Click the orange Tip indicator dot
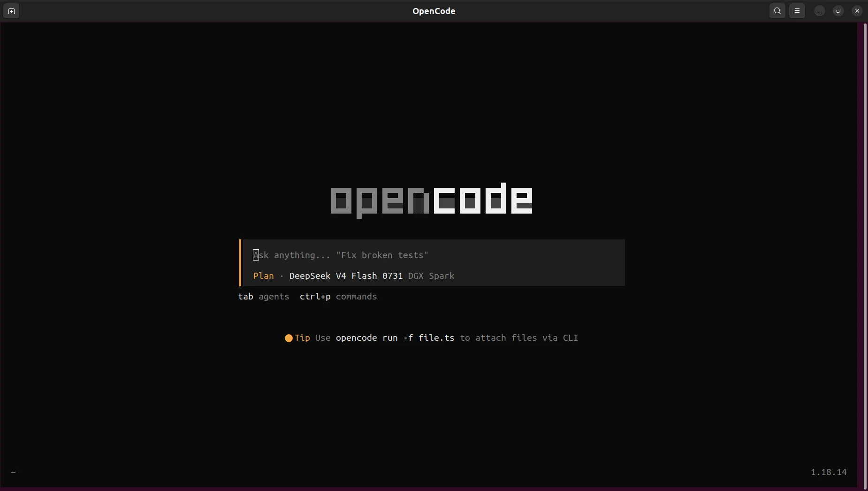Viewport: 868px width, 491px height. 289,338
